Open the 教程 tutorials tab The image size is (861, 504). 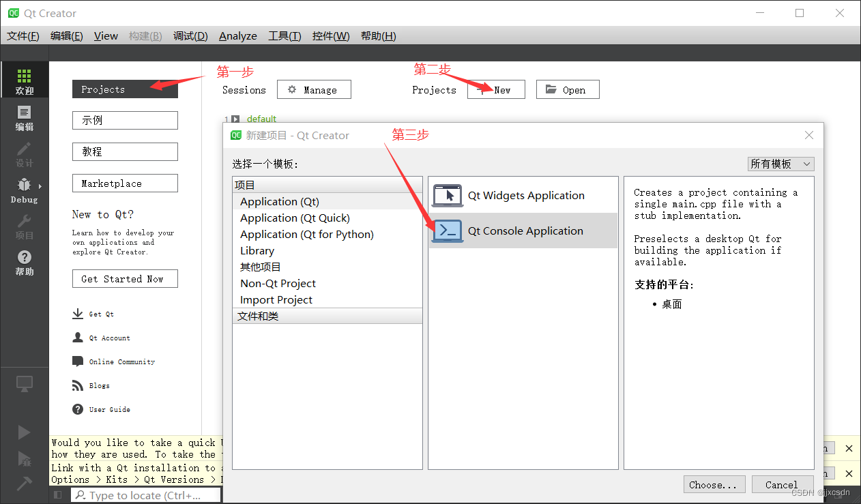(x=125, y=151)
